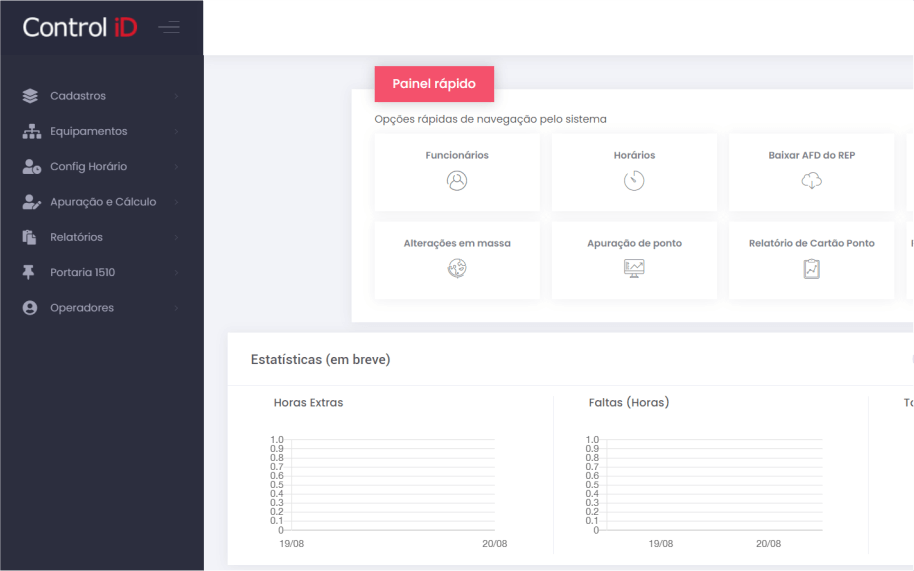Expand the Cadastros chevron
This screenshot has width=914, height=571.
click(x=176, y=96)
